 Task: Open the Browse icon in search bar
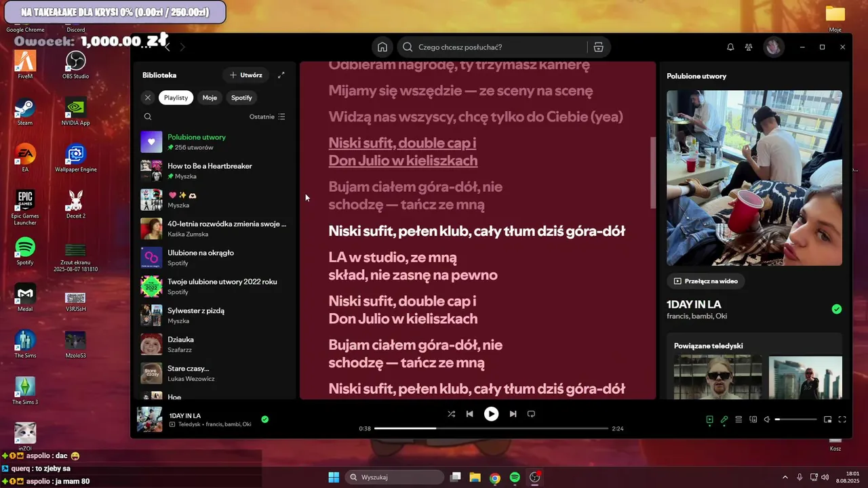[x=598, y=47]
